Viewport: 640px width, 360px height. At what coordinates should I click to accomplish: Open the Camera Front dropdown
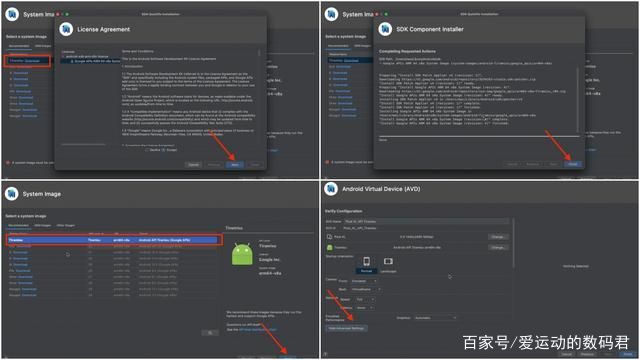(x=364, y=281)
